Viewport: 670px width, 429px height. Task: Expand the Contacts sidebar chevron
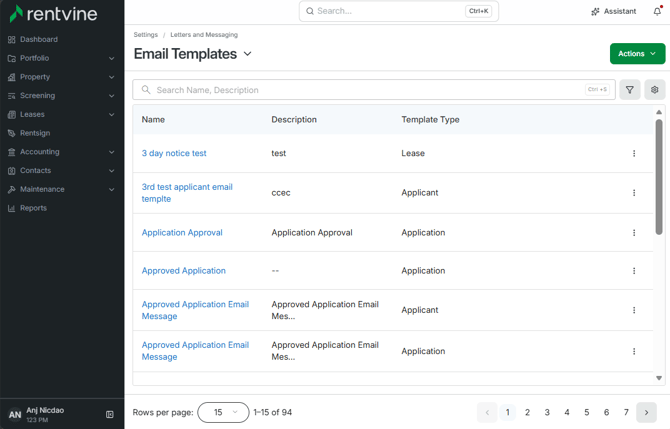click(x=112, y=170)
